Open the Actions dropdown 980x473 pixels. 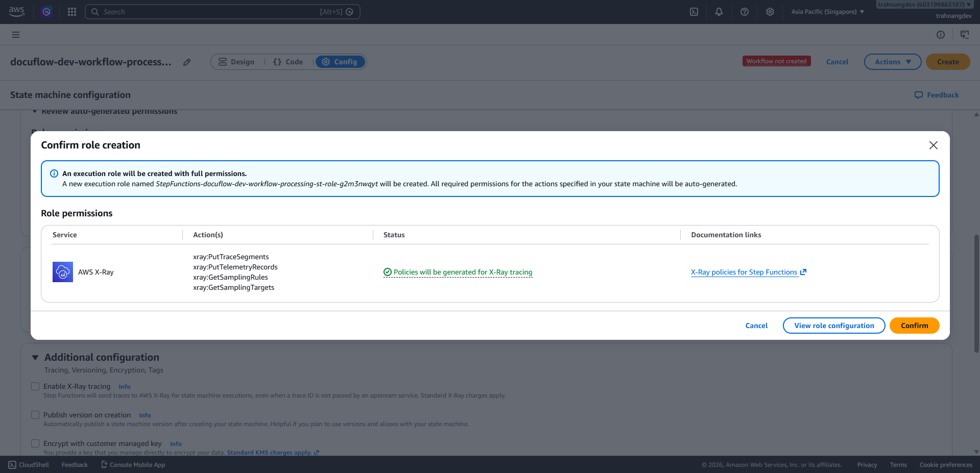pos(893,62)
